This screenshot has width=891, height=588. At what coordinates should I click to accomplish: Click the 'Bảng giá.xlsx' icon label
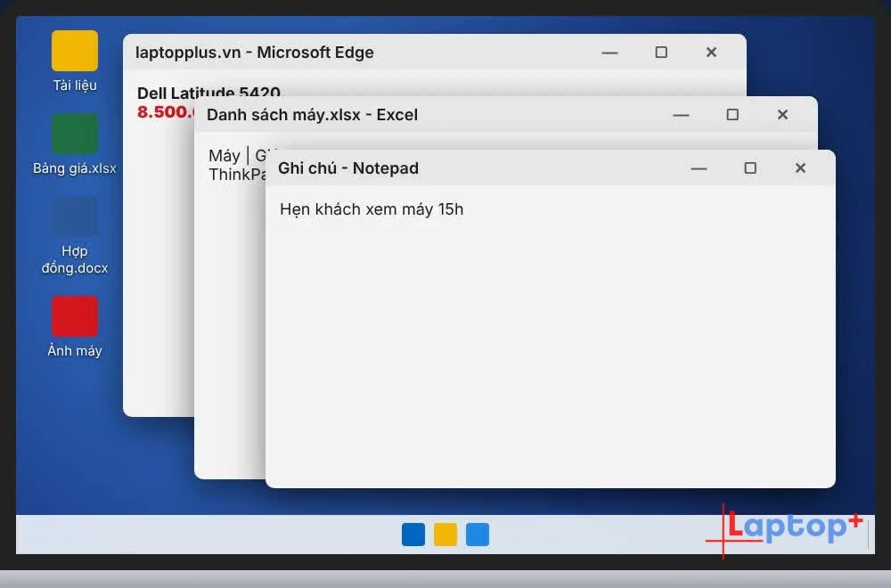pos(75,168)
